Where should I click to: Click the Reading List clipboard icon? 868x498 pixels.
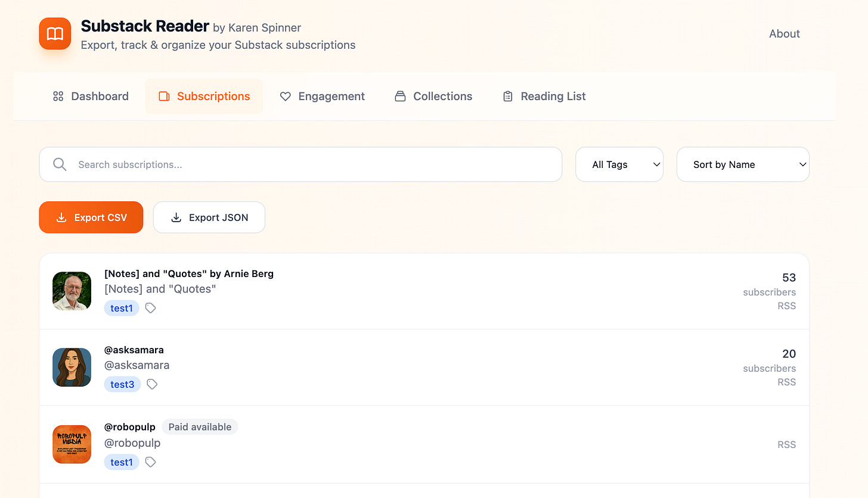click(x=508, y=97)
